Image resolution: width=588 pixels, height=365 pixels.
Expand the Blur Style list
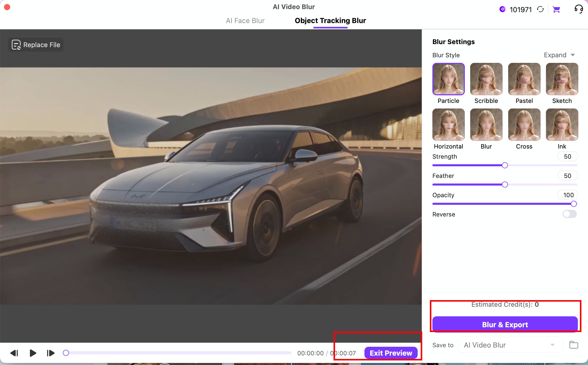(x=559, y=55)
